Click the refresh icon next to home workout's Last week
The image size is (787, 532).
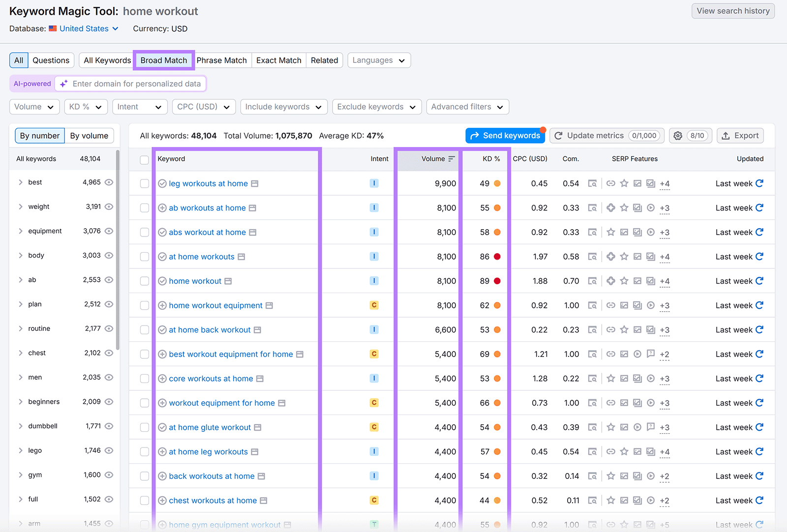click(x=760, y=281)
